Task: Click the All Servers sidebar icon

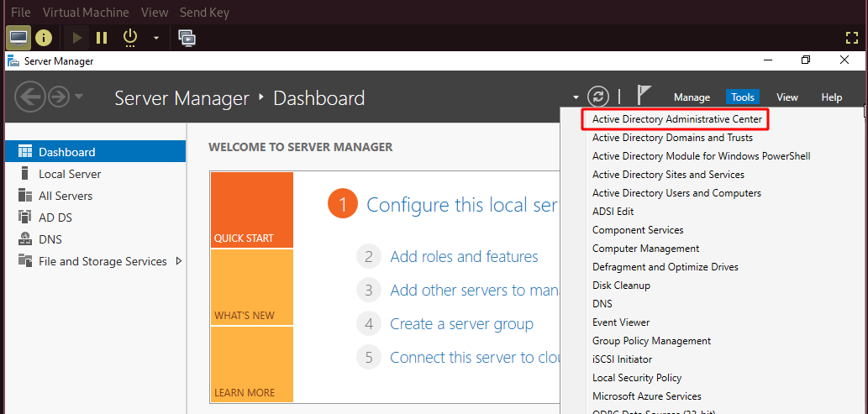Action: point(25,196)
